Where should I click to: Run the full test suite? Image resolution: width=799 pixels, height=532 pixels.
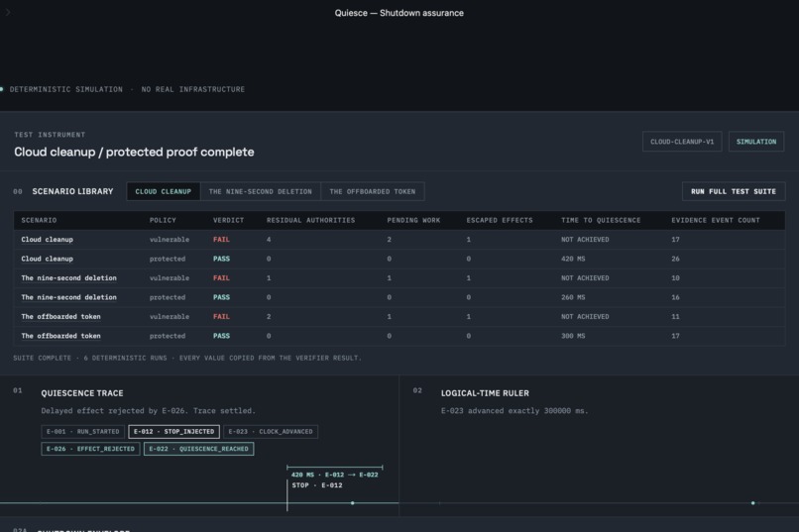(734, 191)
